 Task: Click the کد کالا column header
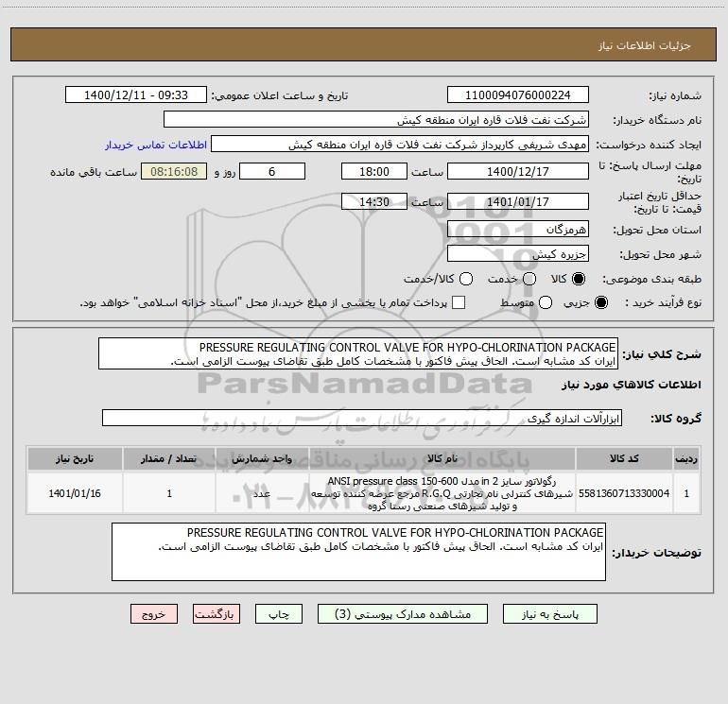[x=624, y=458]
